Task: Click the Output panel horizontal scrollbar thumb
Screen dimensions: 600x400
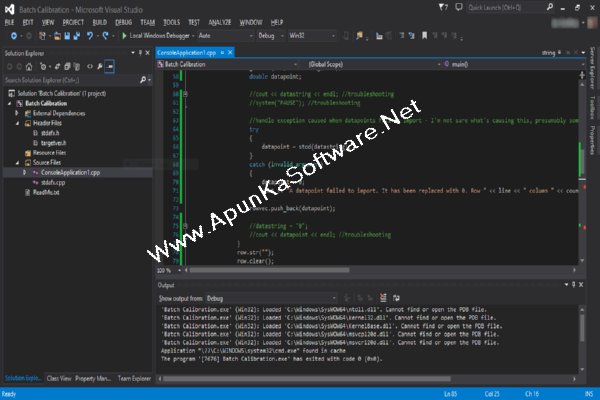Action: pos(307,379)
